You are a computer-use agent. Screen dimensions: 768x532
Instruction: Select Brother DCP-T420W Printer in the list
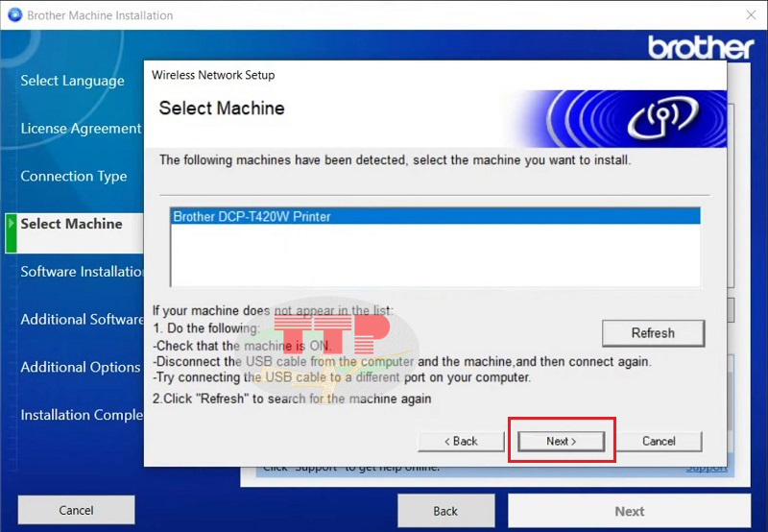(436, 216)
